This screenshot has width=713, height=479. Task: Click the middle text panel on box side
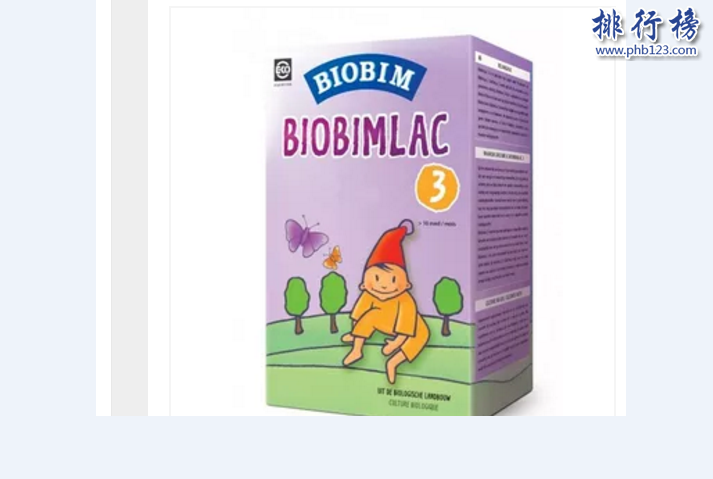(503, 217)
